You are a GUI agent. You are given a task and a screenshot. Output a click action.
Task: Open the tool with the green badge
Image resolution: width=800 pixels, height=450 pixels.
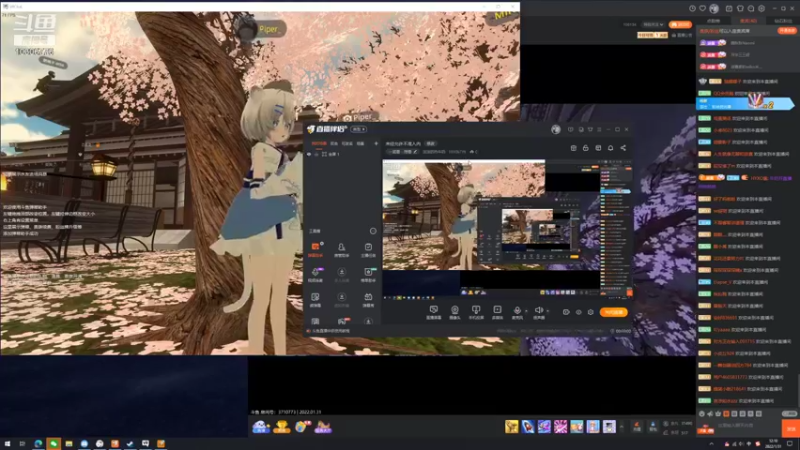368,274
